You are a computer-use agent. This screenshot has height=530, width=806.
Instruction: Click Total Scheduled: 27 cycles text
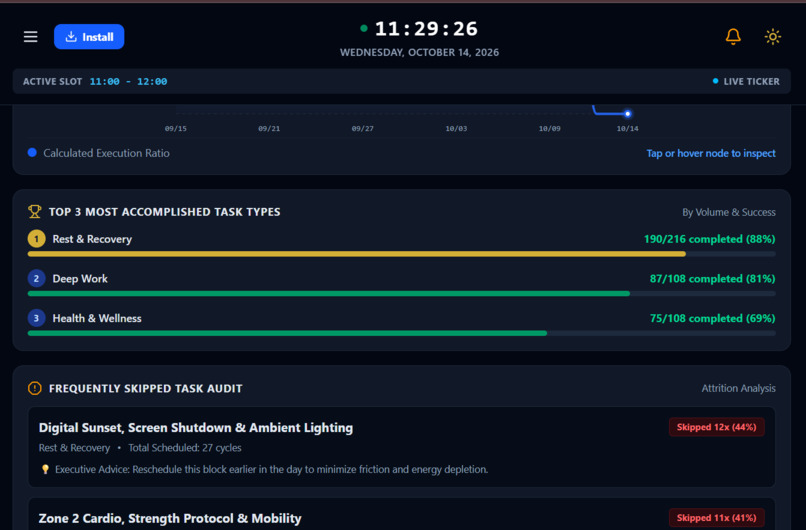185,448
